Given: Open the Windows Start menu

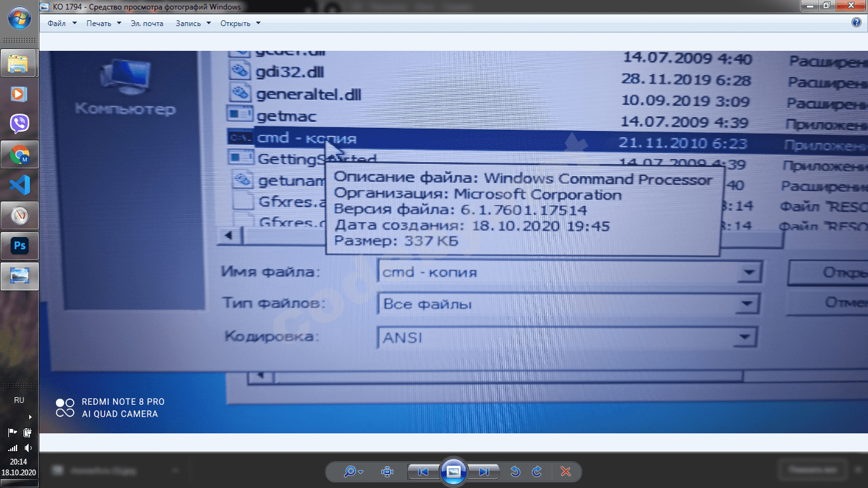Looking at the screenshot, I should pos(19,19).
